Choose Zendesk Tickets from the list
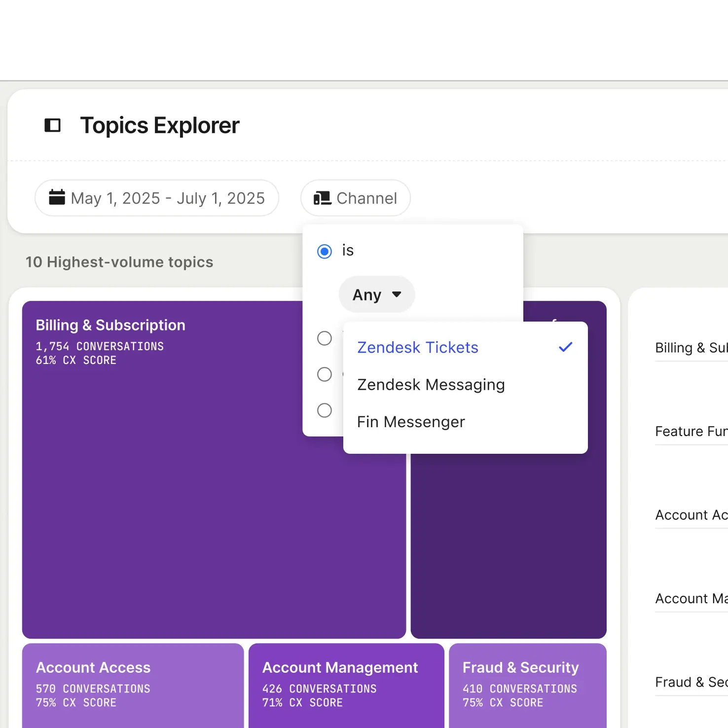The image size is (728, 728). click(x=417, y=348)
